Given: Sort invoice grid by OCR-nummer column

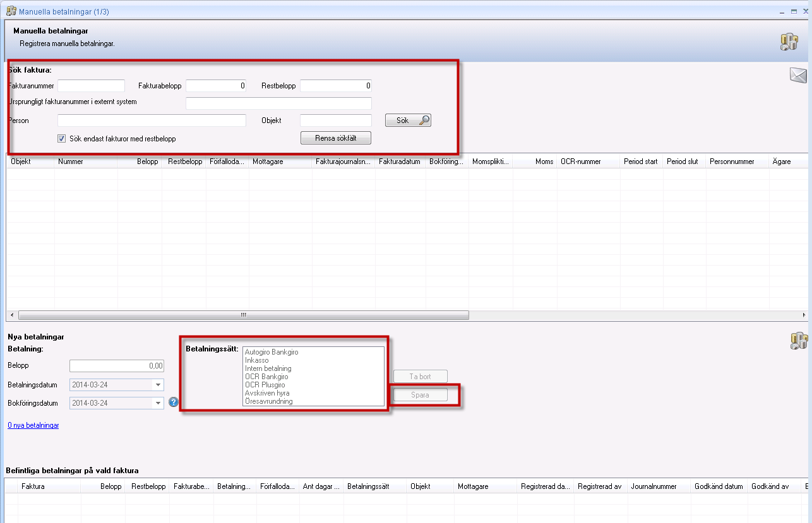Looking at the screenshot, I should [588, 162].
